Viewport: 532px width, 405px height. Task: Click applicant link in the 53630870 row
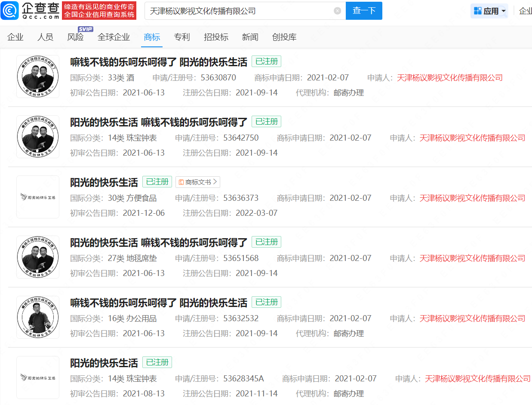coord(449,78)
